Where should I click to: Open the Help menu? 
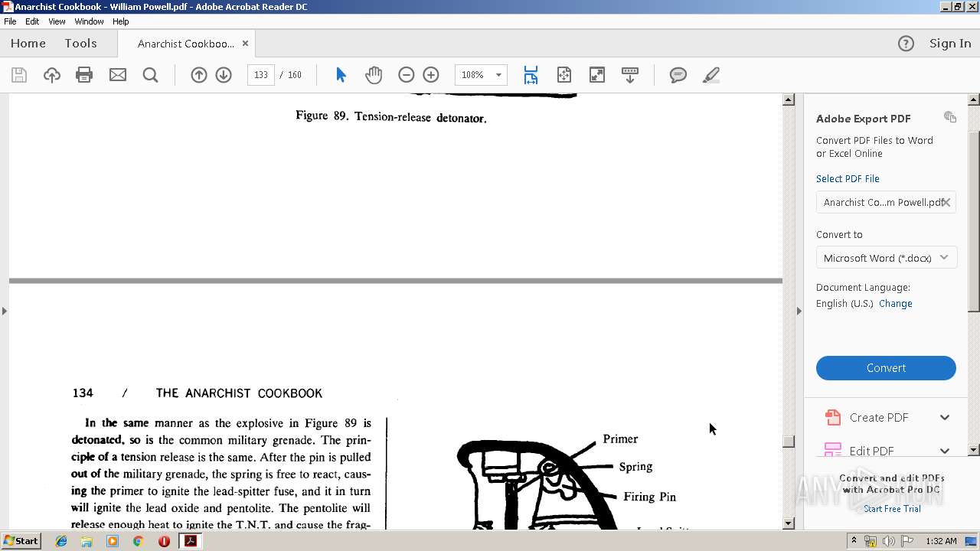(x=121, y=21)
